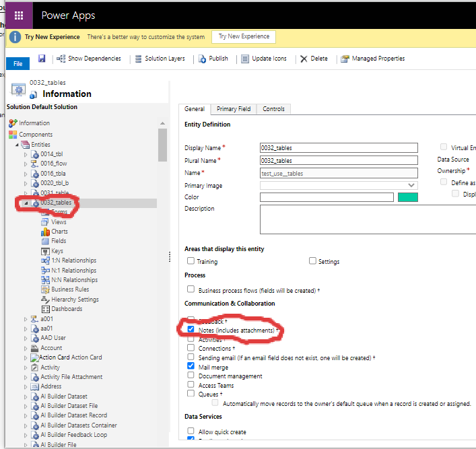Open the Controls tab

273,109
